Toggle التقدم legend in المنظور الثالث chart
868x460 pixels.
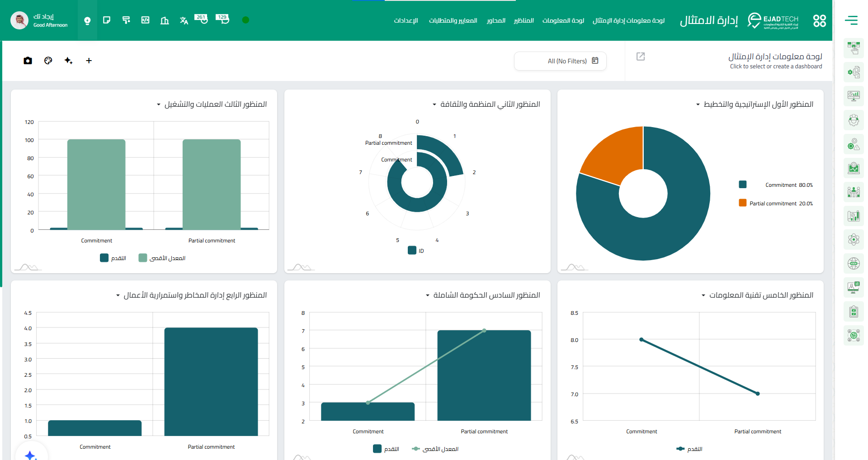pos(113,258)
